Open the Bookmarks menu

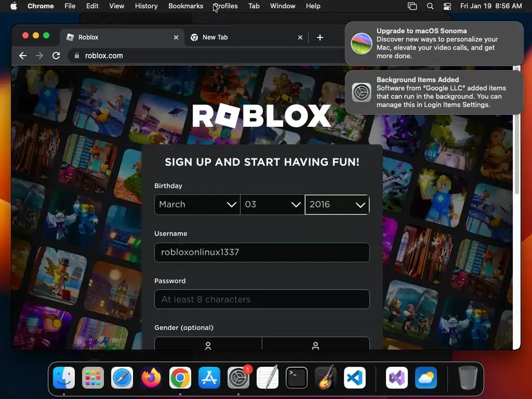[186, 6]
